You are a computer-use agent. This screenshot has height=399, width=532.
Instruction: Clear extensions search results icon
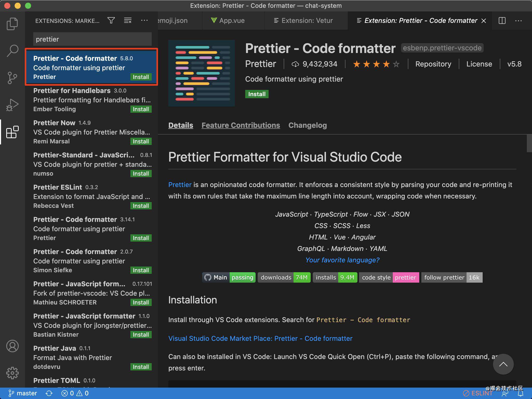pyautogui.click(x=128, y=21)
